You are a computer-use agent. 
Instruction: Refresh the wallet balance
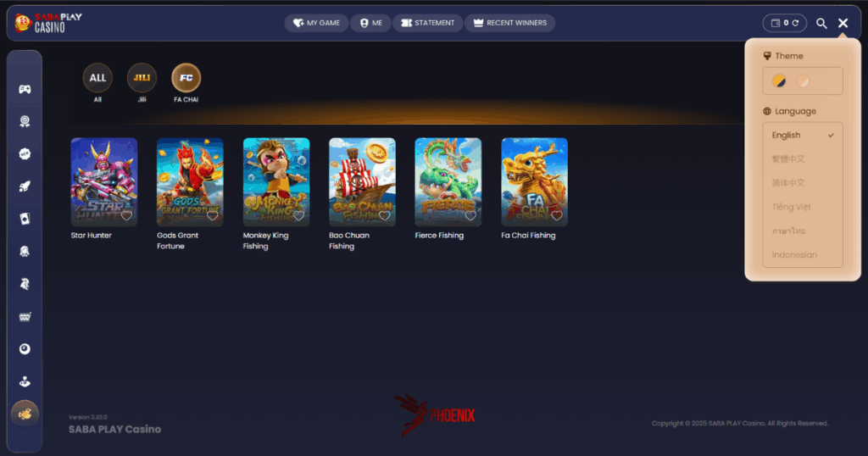[795, 23]
